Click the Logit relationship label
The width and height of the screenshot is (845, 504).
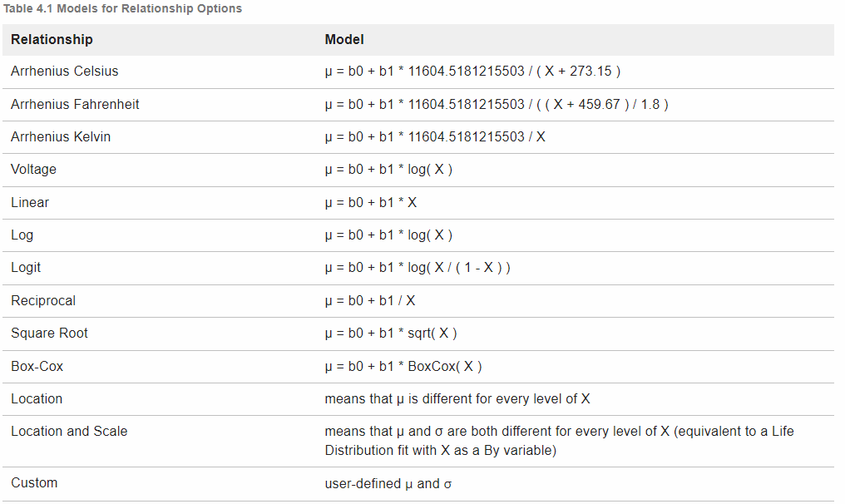26,268
